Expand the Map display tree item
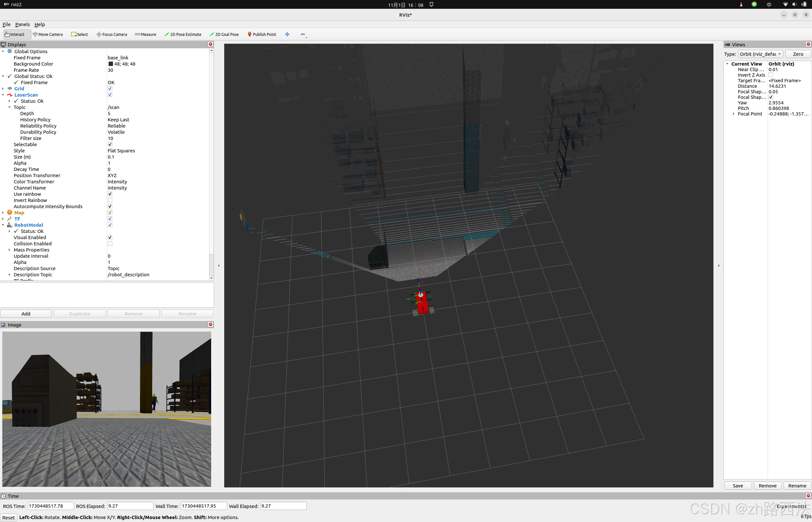The height and width of the screenshot is (522, 812). pyautogui.click(x=3, y=212)
